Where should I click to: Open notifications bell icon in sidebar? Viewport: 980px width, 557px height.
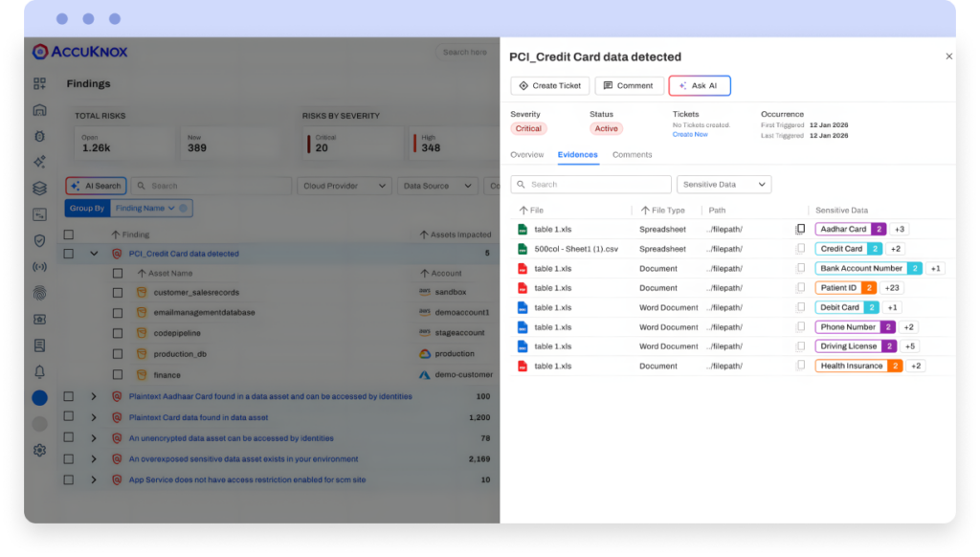pyautogui.click(x=39, y=371)
